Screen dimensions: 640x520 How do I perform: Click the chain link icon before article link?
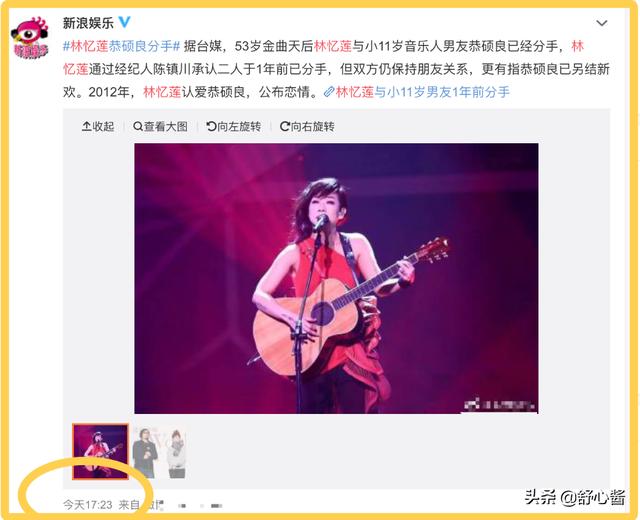329,92
